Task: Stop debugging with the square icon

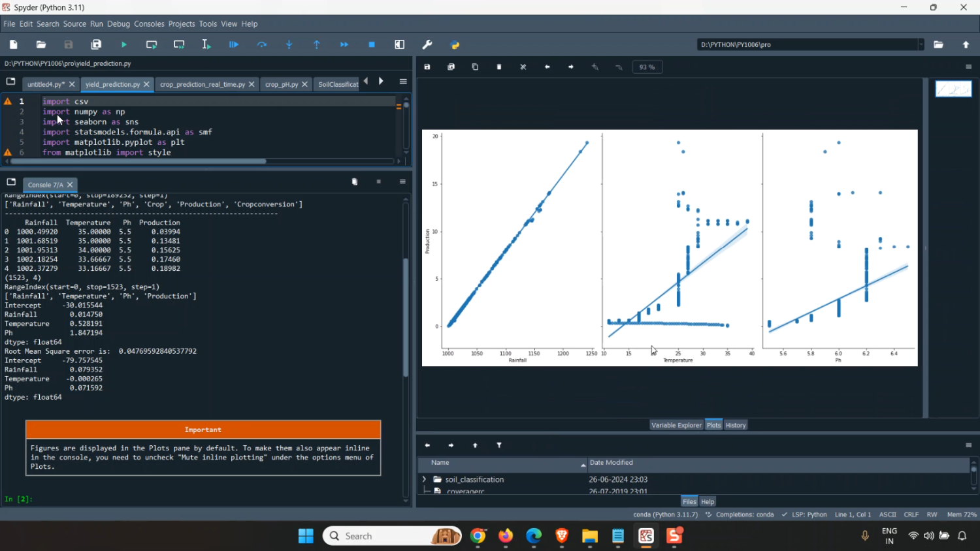Action: pyautogui.click(x=372, y=44)
